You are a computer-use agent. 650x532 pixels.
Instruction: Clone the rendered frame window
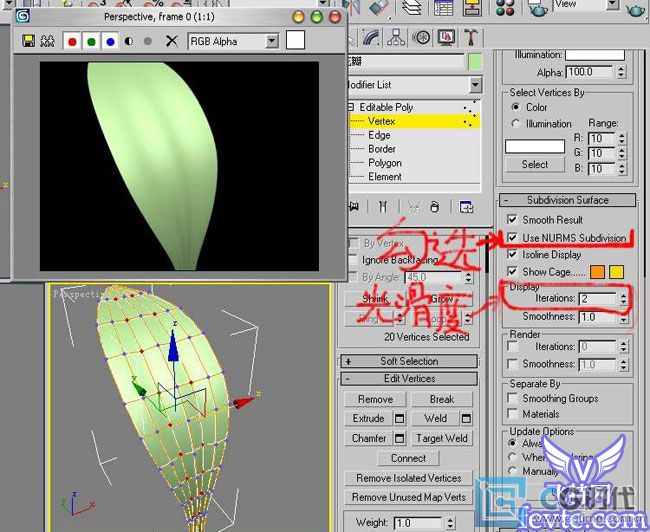pyautogui.click(x=48, y=41)
